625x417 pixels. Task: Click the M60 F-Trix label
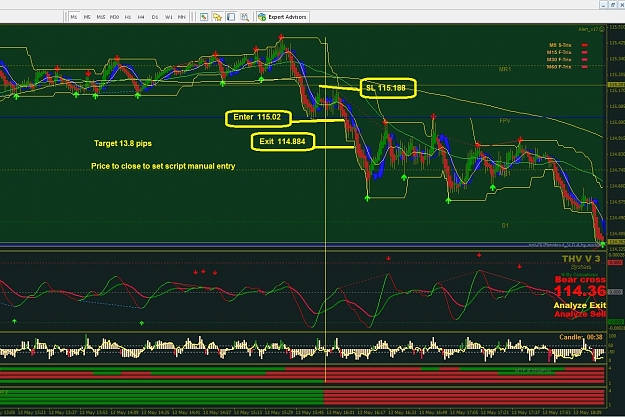(x=559, y=67)
